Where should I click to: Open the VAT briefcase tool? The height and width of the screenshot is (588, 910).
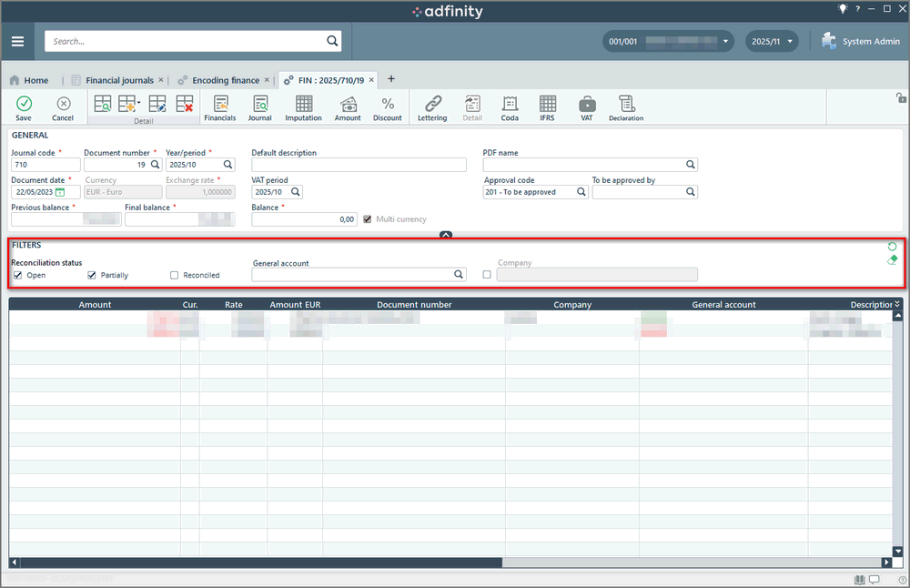[587, 106]
